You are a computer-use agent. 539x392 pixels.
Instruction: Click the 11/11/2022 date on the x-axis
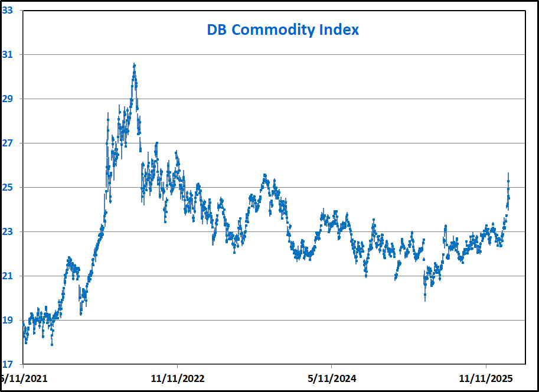(178, 378)
